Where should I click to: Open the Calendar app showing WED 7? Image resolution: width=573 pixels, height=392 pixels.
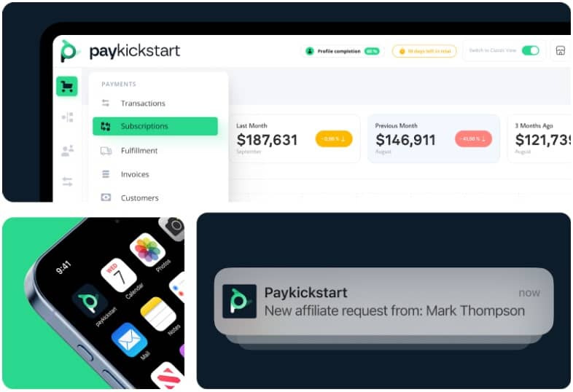119,275
